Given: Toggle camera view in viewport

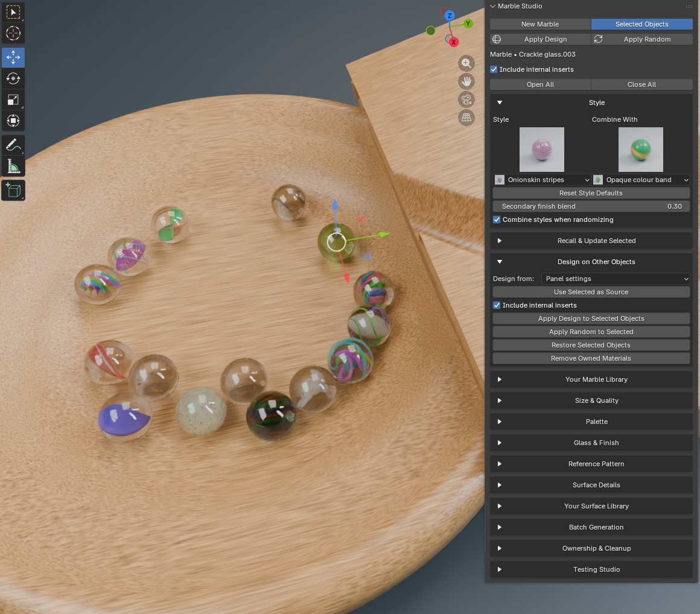Looking at the screenshot, I should point(466,100).
